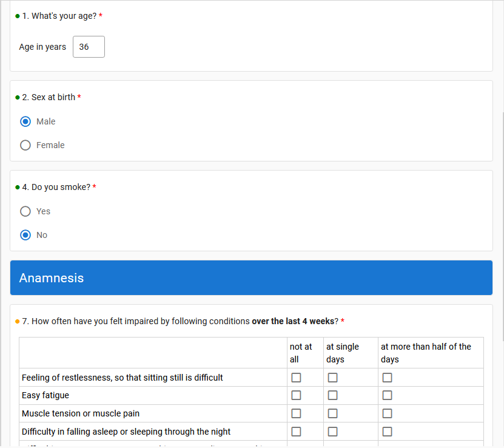Viewport: 504px width, 448px height.
Task: Check 'at more than half of the days' for restlessness
Action: pos(387,377)
